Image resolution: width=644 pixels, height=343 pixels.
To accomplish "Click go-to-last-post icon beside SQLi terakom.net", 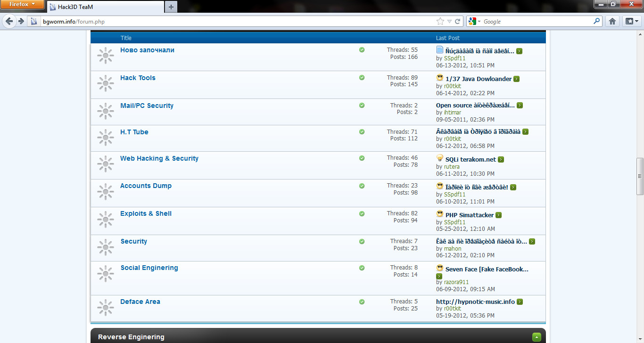I will [x=501, y=160].
